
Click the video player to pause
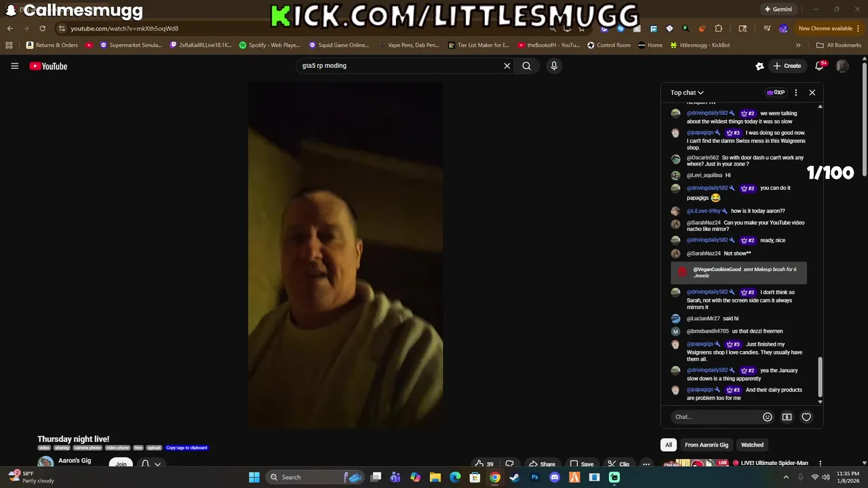point(345,256)
